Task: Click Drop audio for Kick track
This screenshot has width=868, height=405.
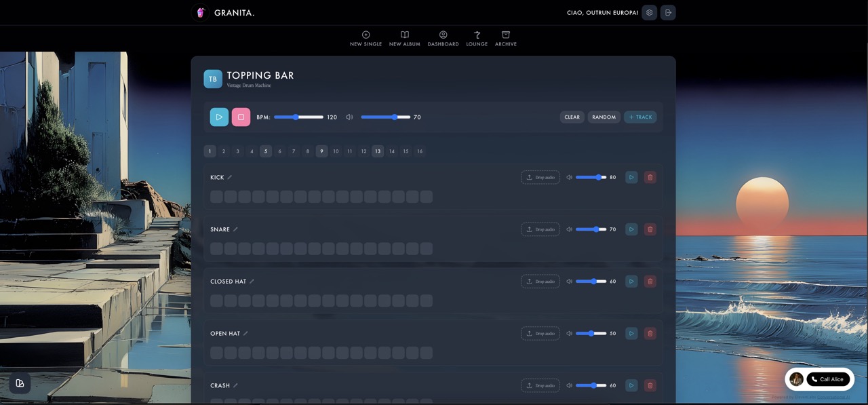Action: 540,177
